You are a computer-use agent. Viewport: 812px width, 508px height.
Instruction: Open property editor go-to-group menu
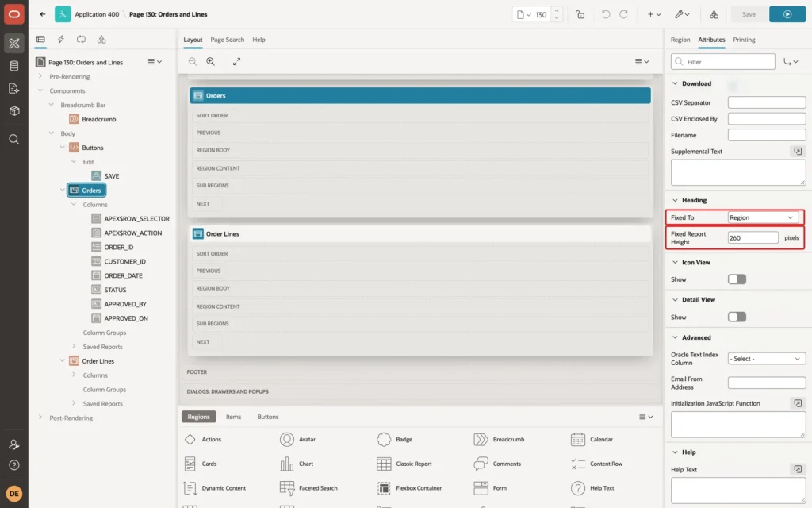point(791,62)
